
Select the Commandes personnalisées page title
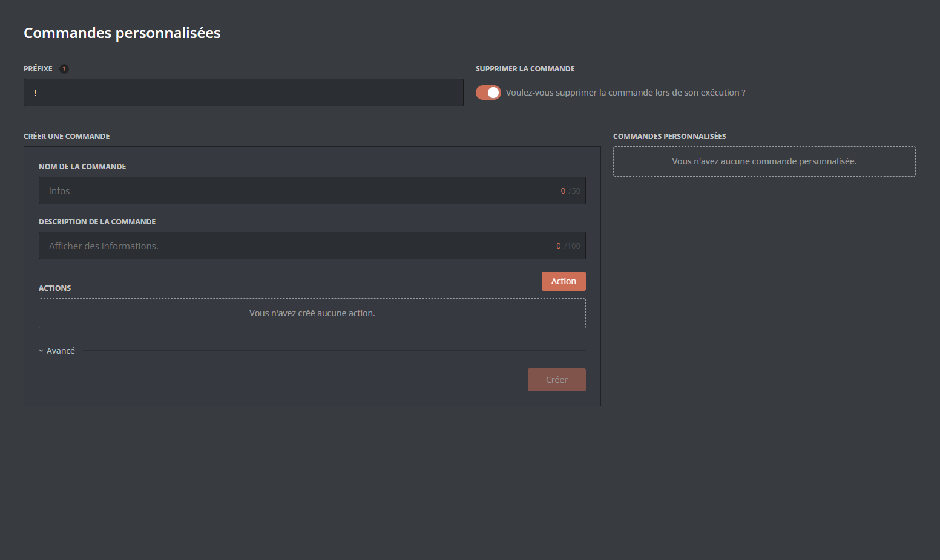pos(122,33)
